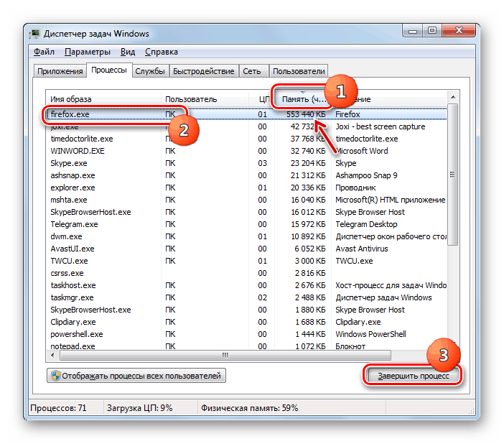Select the csrss.exe process

tap(246, 274)
